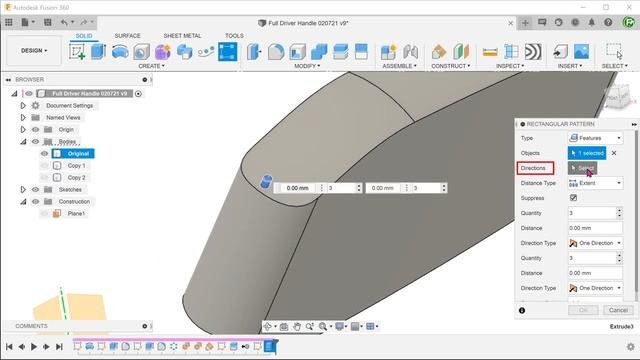
Task: Toggle visibility of Original body
Action: 44,153
